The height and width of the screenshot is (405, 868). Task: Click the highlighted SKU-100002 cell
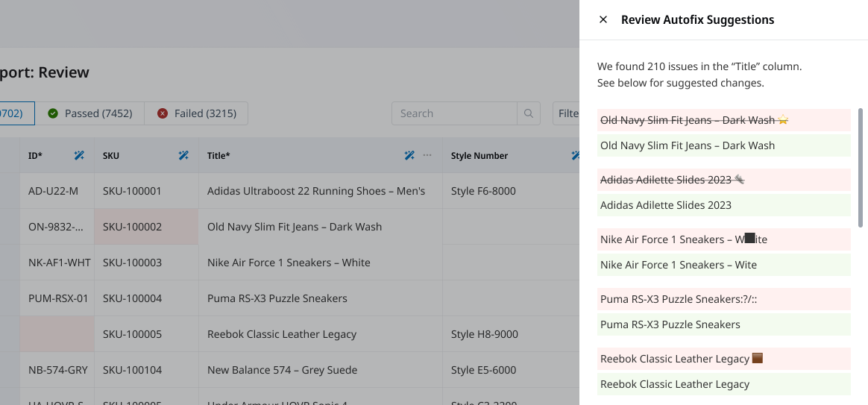(146, 227)
